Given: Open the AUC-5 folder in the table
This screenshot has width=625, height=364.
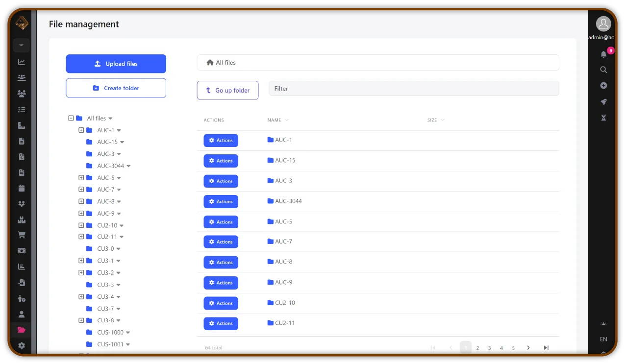Looking at the screenshot, I should 280,221.
